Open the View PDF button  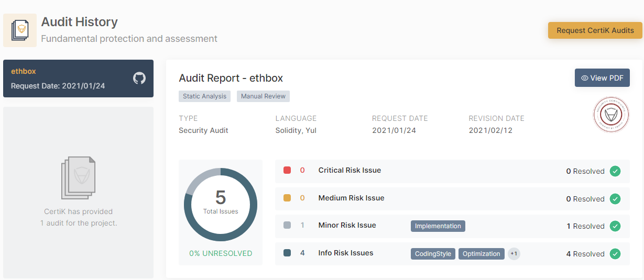[602, 78]
